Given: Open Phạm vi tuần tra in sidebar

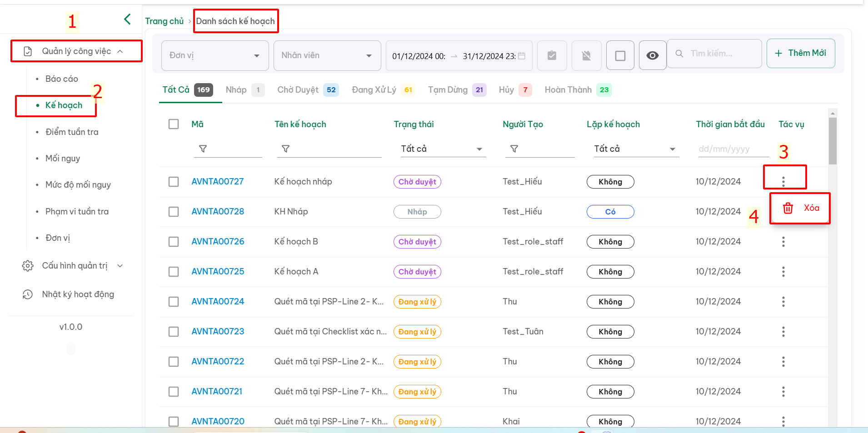Looking at the screenshot, I should pos(77,212).
